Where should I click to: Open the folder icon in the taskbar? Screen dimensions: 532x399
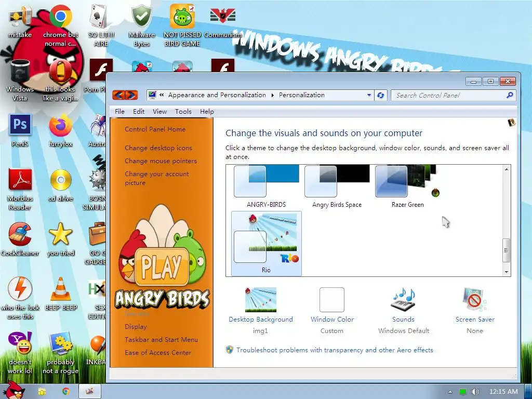(42, 392)
